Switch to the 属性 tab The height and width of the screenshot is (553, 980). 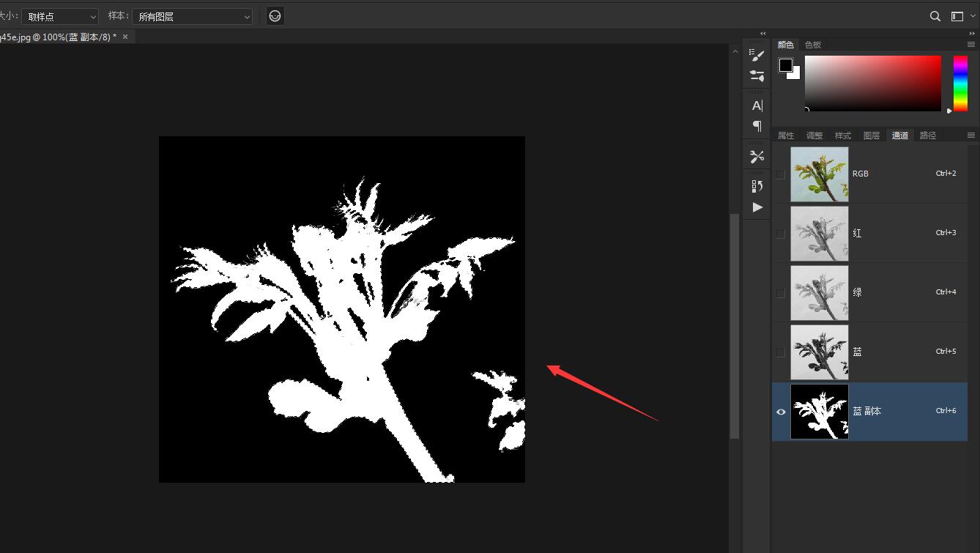786,136
